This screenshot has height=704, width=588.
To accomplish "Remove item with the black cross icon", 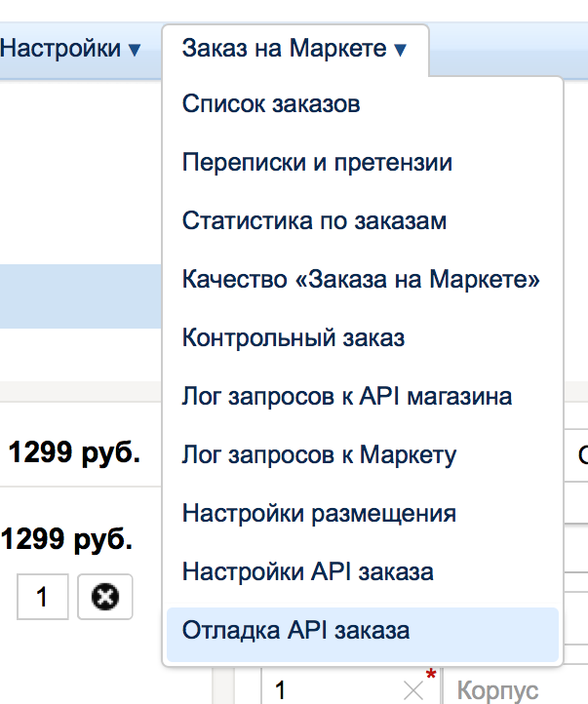I will [x=104, y=596].
